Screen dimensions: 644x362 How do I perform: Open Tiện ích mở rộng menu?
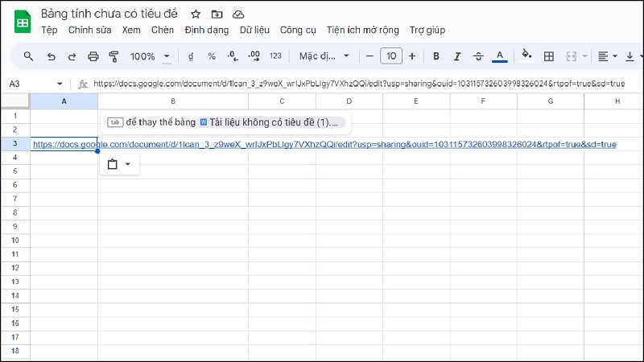363,30
